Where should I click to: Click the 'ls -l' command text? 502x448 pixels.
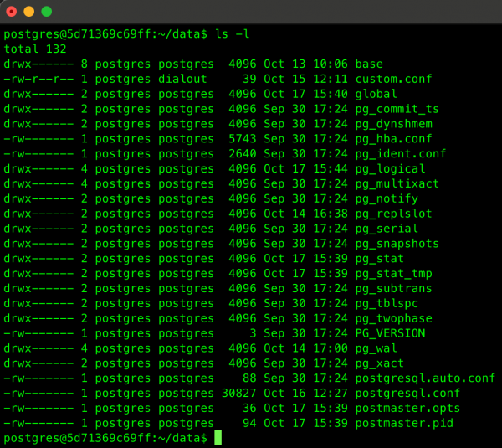point(233,34)
